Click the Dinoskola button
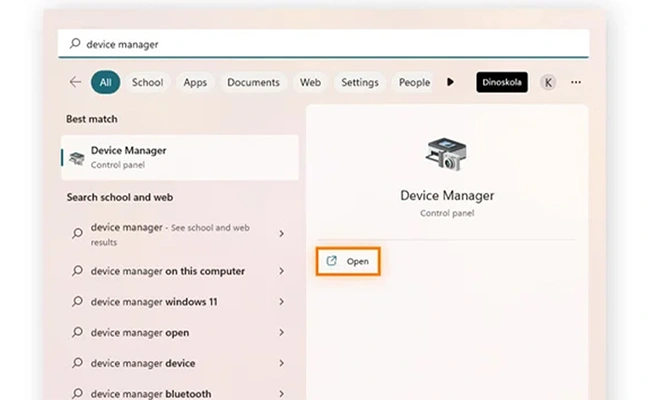 (502, 82)
